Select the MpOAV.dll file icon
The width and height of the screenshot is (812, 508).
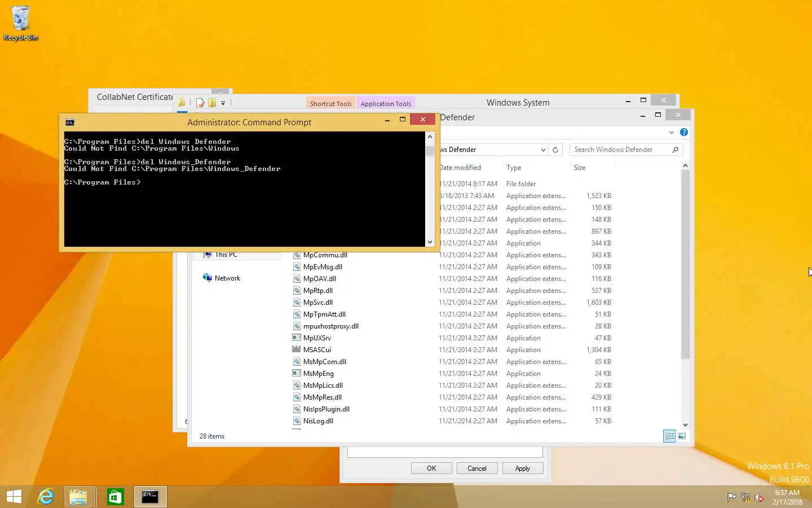(297, 279)
